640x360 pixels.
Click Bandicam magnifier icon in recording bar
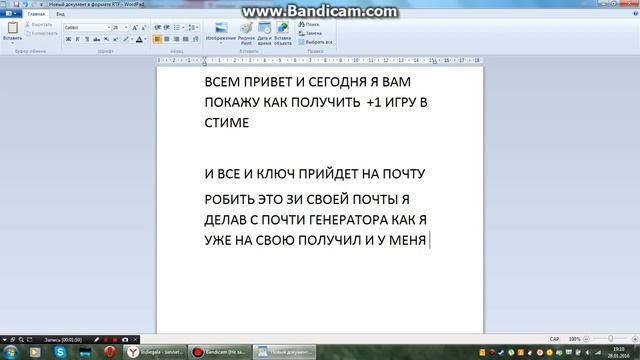point(21,340)
